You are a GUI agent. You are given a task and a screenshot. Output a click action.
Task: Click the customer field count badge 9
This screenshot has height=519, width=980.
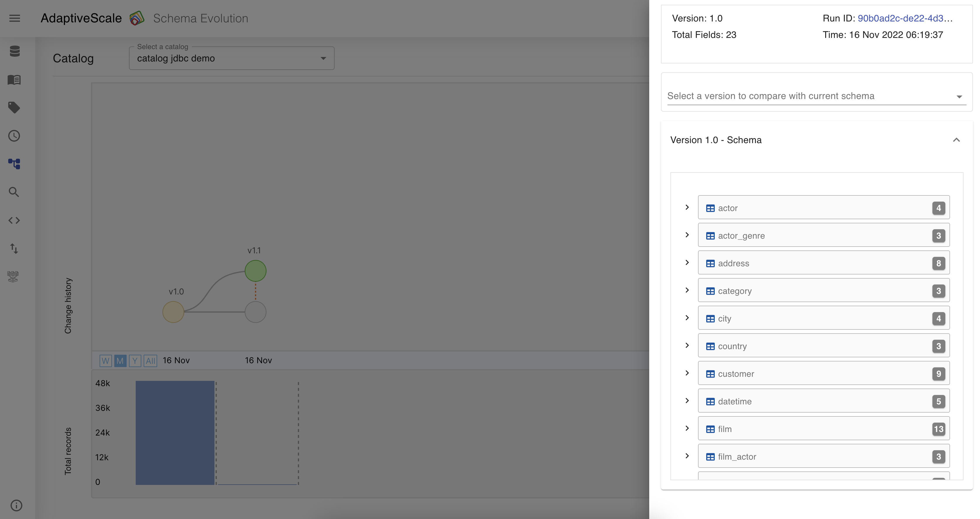939,374
